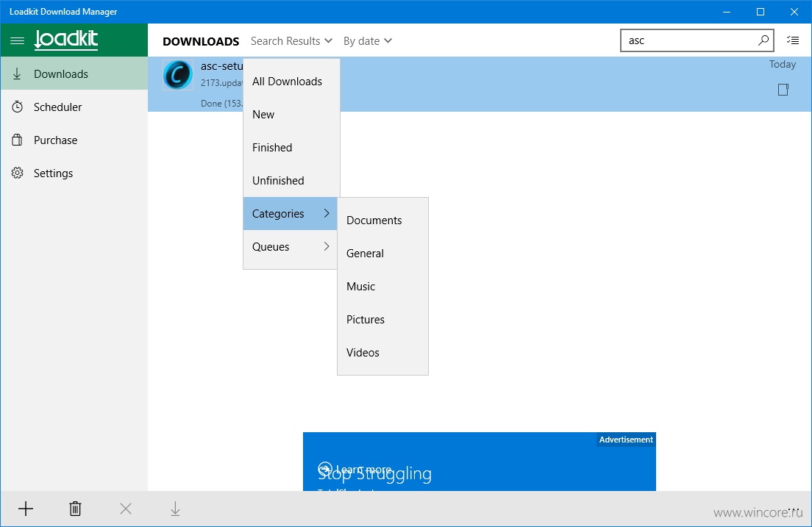Select the General category
The image size is (812, 527).
coord(382,254)
